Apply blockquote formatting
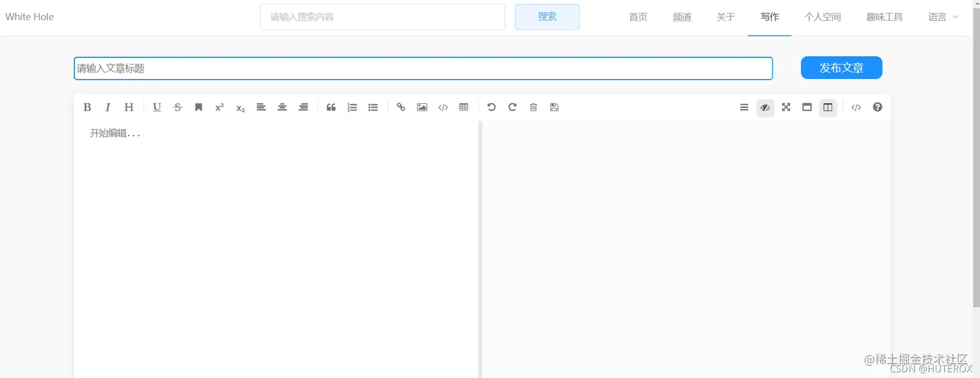 click(x=331, y=107)
